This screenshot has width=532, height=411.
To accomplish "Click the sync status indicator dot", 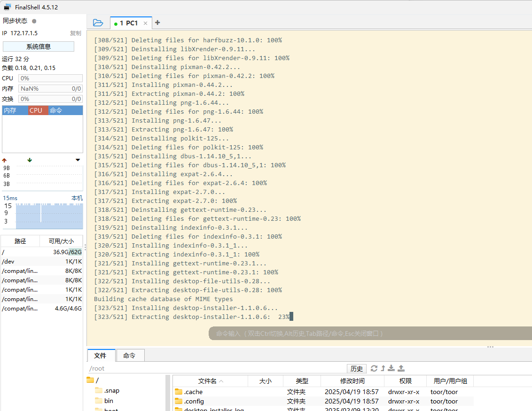I will pos(34,21).
